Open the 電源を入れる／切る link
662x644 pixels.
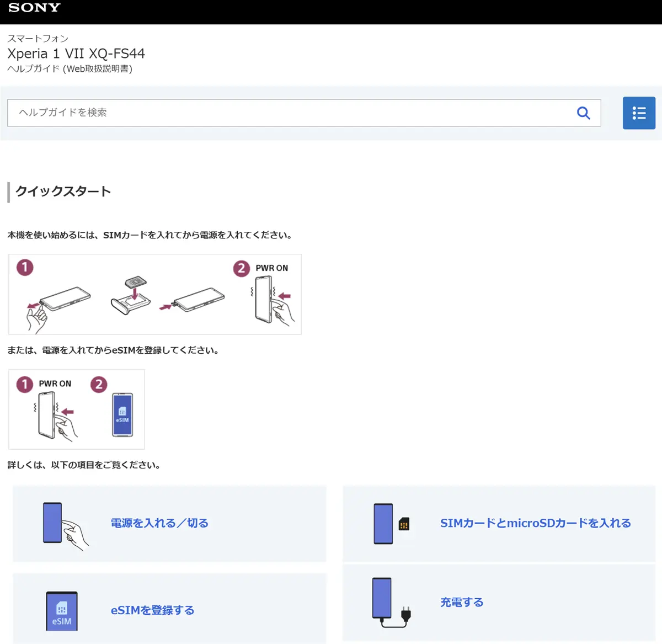tap(159, 523)
